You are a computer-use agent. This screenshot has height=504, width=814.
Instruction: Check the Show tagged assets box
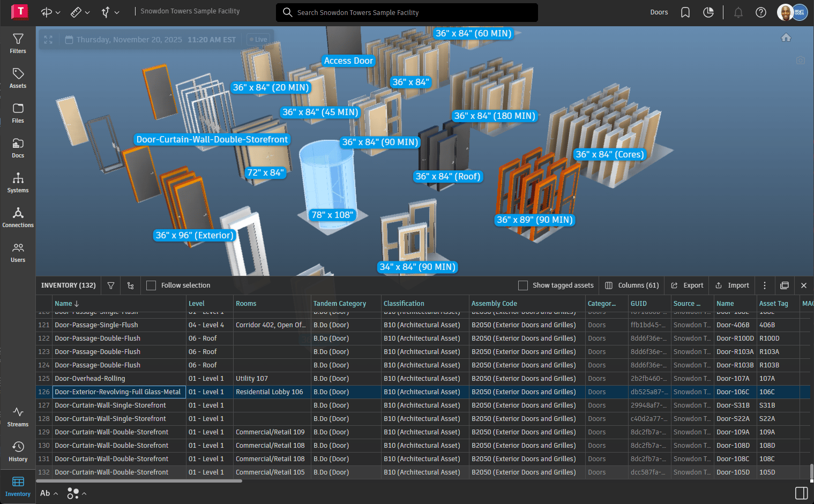coord(523,285)
